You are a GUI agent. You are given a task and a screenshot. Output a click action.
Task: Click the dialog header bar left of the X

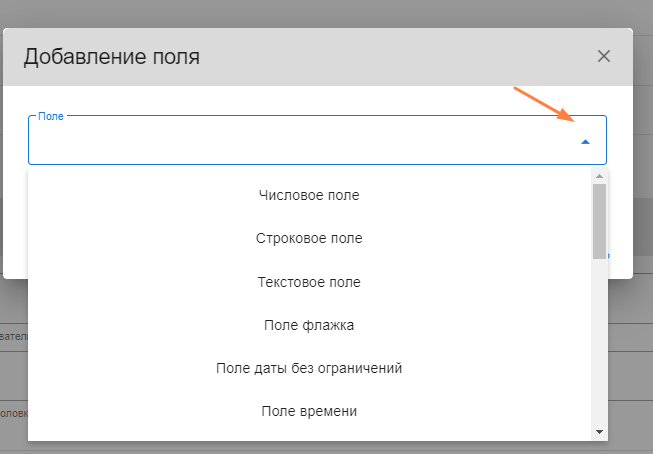click(x=400, y=57)
